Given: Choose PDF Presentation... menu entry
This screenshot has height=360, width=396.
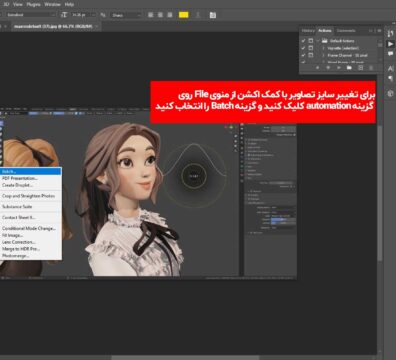Looking at the screenshot, I should pyautogui.click(x=31, y=178).
